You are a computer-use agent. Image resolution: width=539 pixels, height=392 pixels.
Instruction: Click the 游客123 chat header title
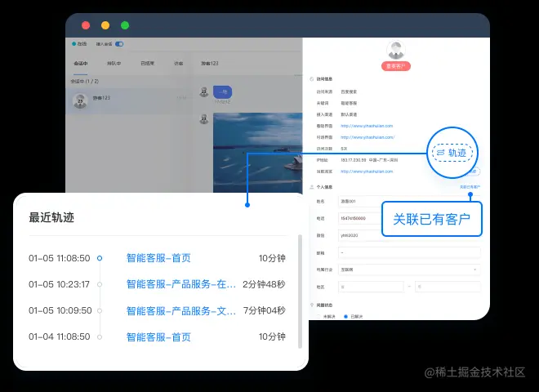[209, 63]
